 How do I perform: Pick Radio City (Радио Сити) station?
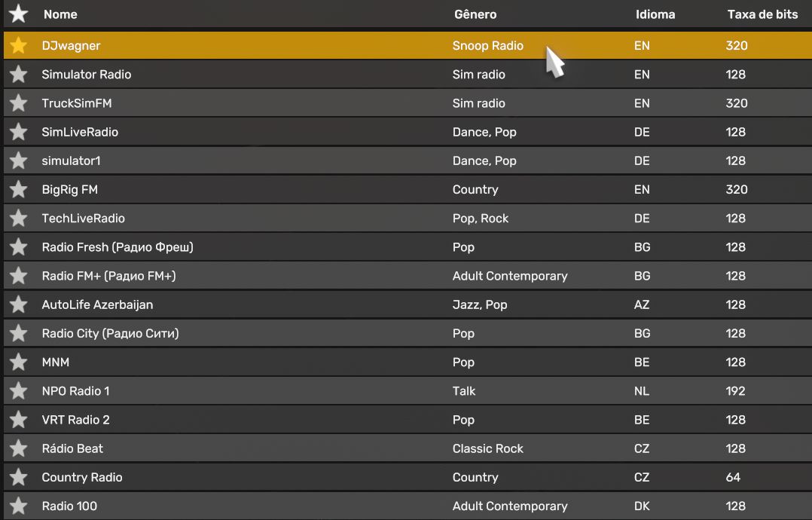(x=110, y=333)
